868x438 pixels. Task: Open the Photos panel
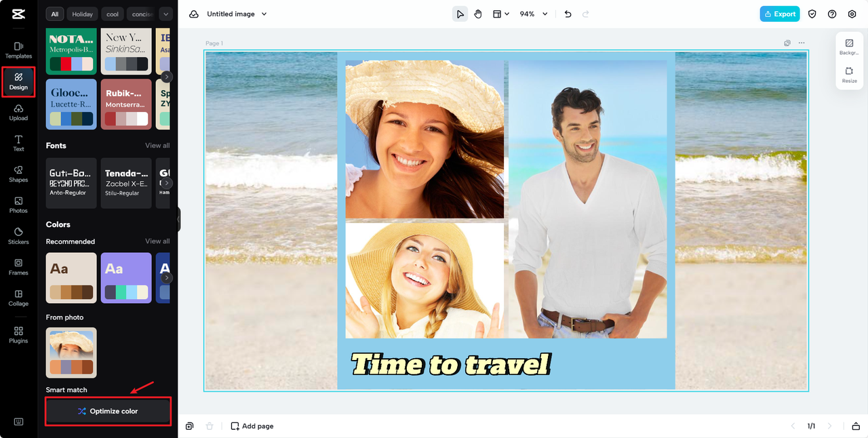pos(18,205)
